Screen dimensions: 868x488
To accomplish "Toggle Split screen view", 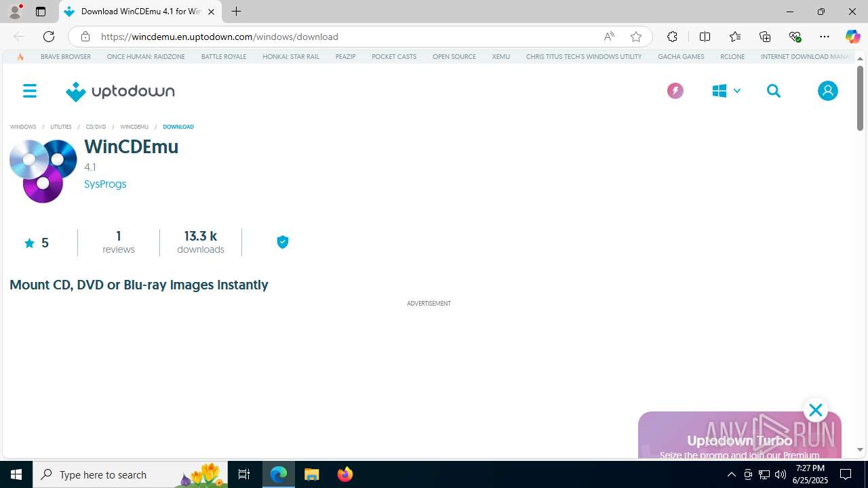I will click(705, 37).
